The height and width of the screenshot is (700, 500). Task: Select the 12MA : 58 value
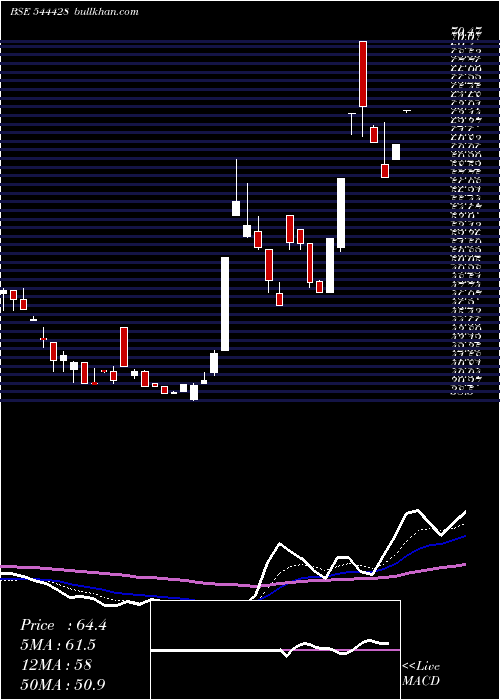(56, 664)
